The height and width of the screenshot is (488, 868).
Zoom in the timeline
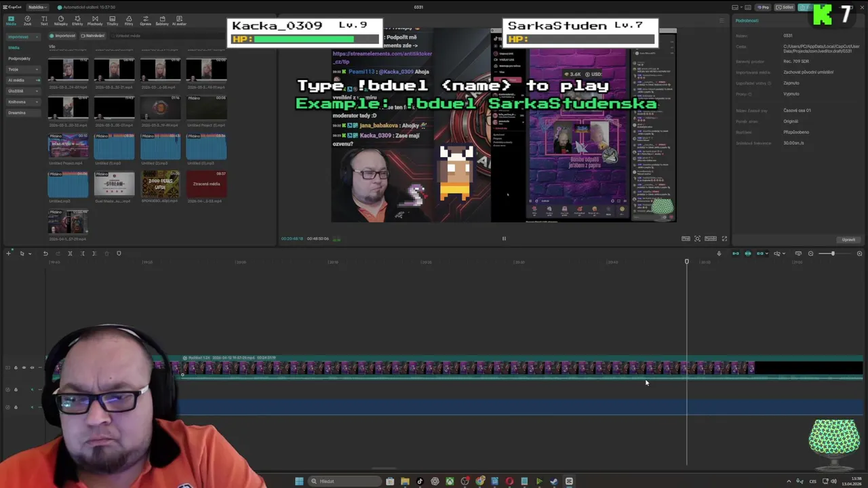[x=859, y=253]
